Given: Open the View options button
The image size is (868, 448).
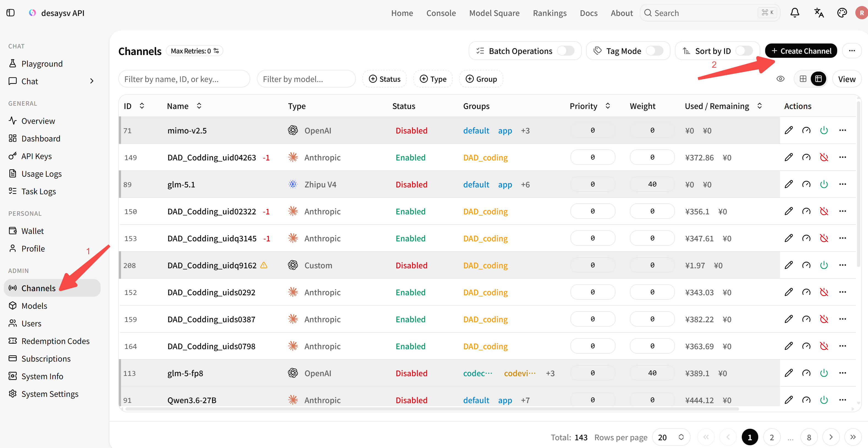Looking at the screenshot, I should tap(847, 79).
